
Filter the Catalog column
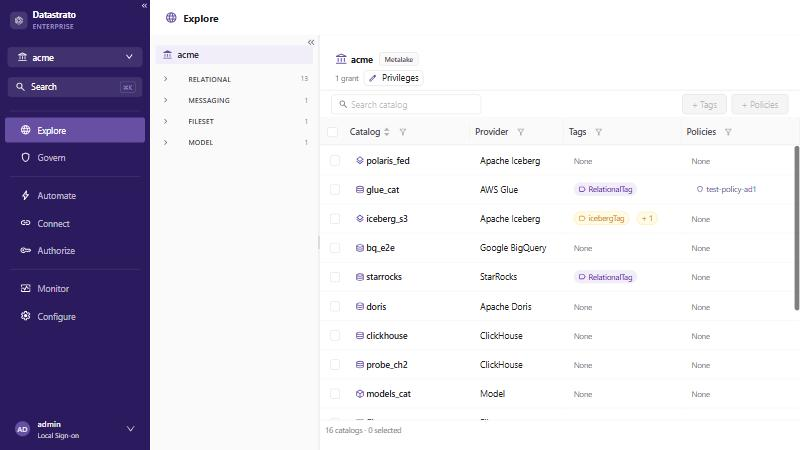[x=403, y=132]
